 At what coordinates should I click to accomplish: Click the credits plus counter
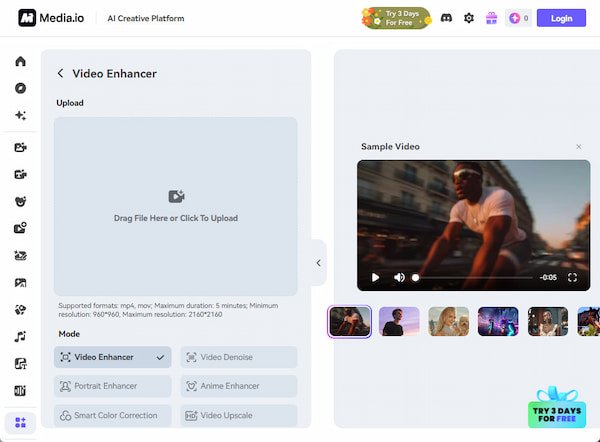pyautogui.click(x=518, y=18)
